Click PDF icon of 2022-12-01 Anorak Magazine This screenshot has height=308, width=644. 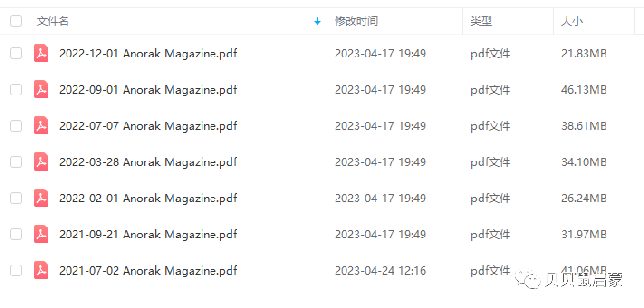tap(41, 53)
